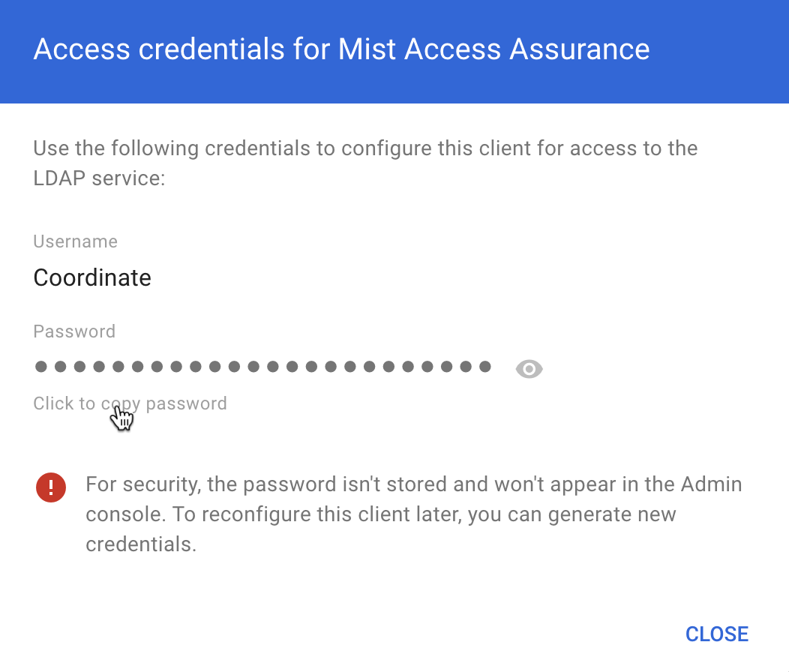Click the 'LDAP service:' text line
The image size is (789, 672).
point(99,178)
